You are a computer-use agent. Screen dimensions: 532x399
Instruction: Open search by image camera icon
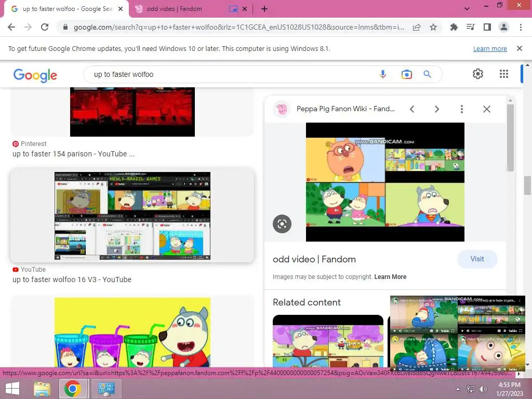(406, 74)
